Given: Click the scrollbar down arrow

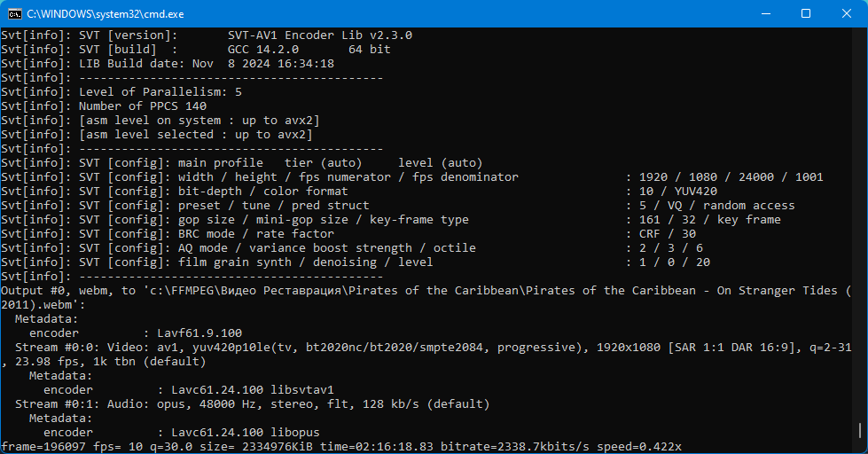Looking at the screenshot, I should coord(860,446).
